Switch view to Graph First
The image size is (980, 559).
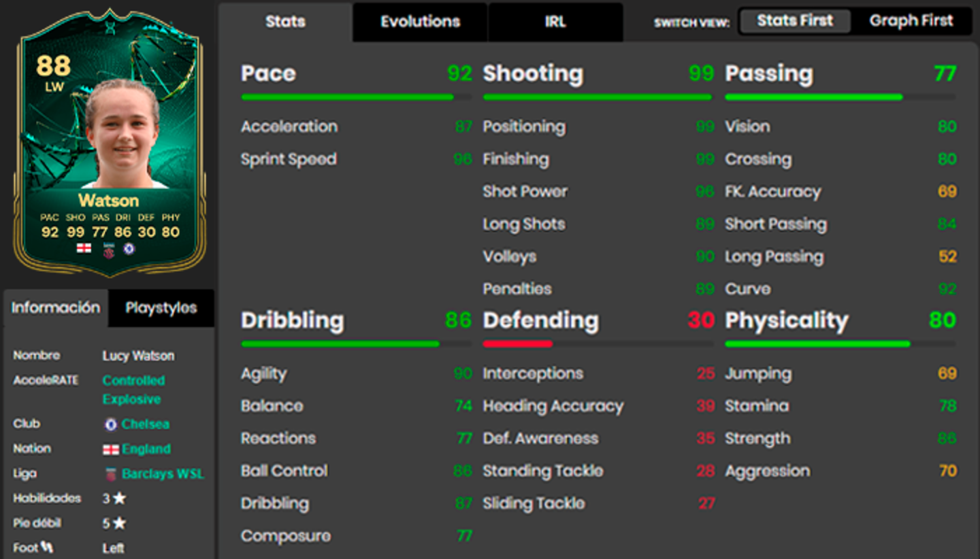911,21
